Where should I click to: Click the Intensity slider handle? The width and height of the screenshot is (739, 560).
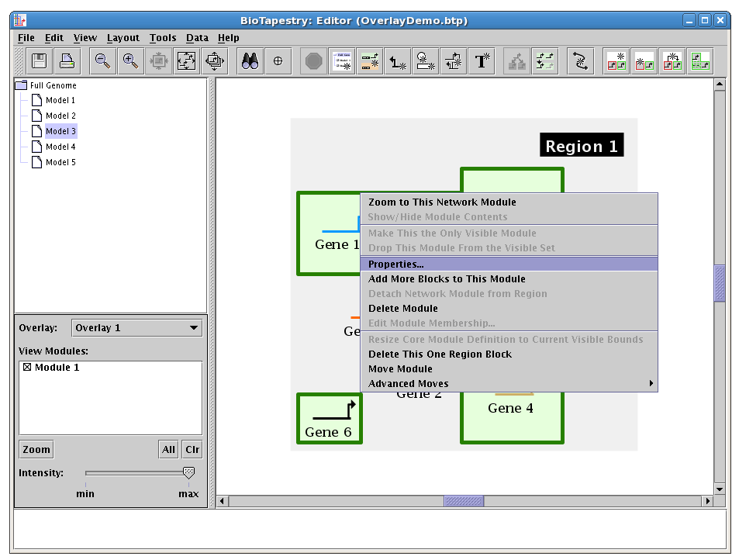[x=188, y=472]
